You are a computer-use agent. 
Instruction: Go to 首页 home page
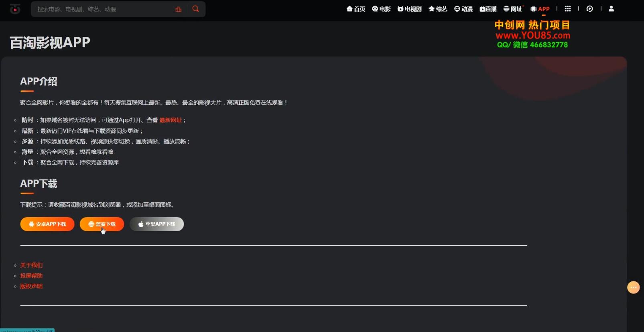pos(356,9)
